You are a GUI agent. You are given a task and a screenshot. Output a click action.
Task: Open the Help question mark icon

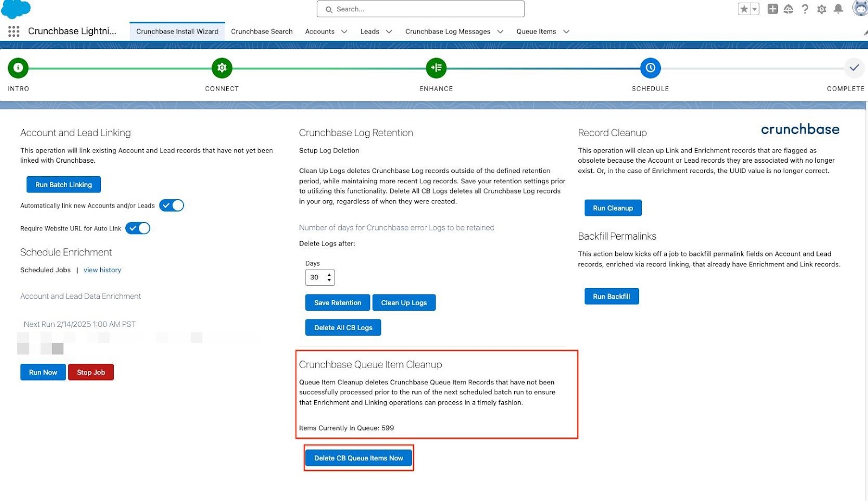pyautogui.click(x=805, y=9)
